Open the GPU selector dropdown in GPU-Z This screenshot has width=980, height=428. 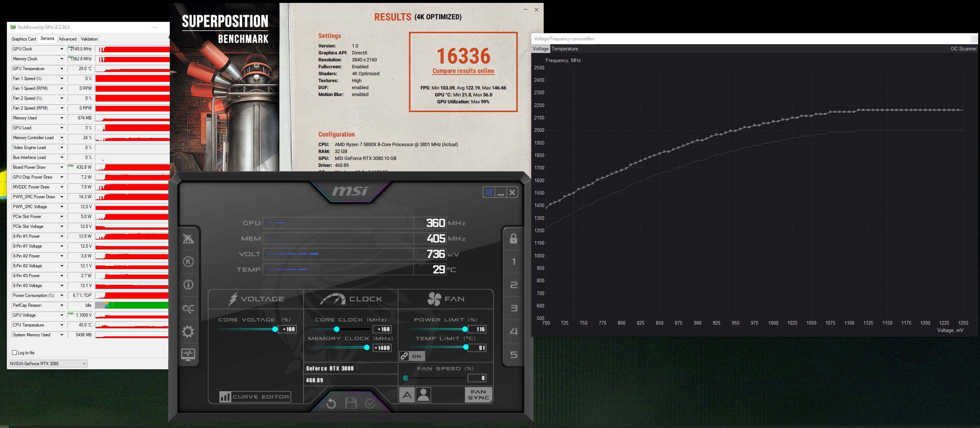point(47,364)
